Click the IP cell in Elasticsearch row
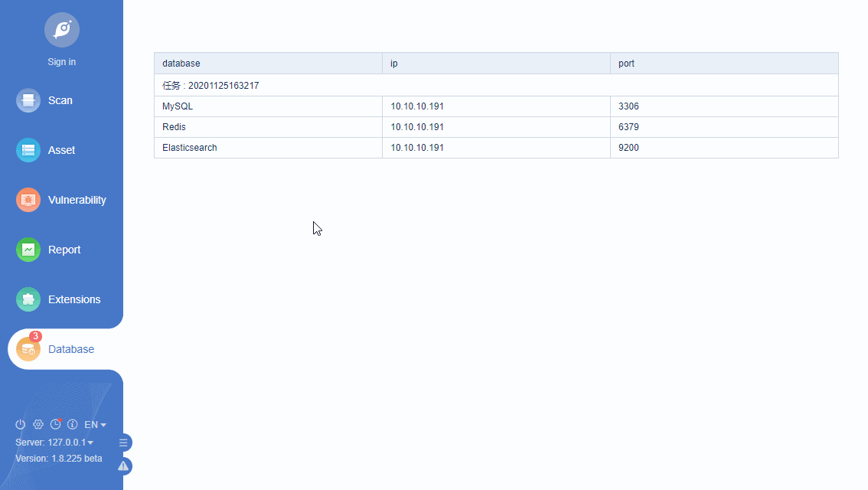Screen dimensions: 868x490 point(497,148)
